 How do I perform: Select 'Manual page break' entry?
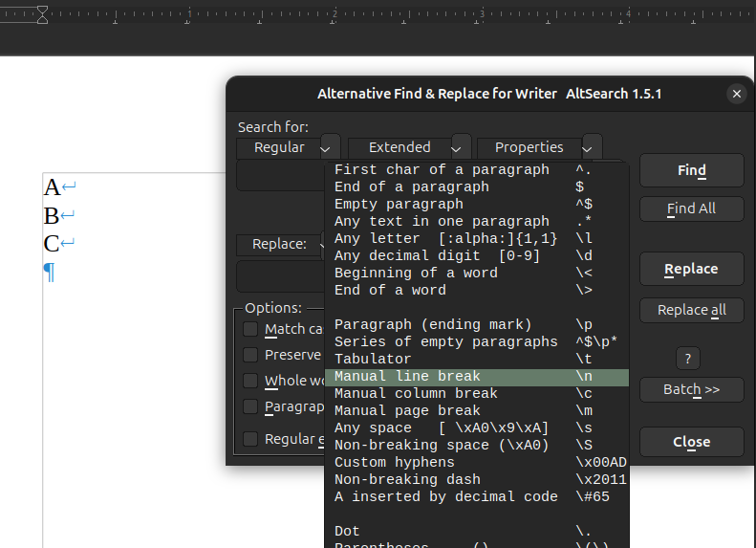476,410
